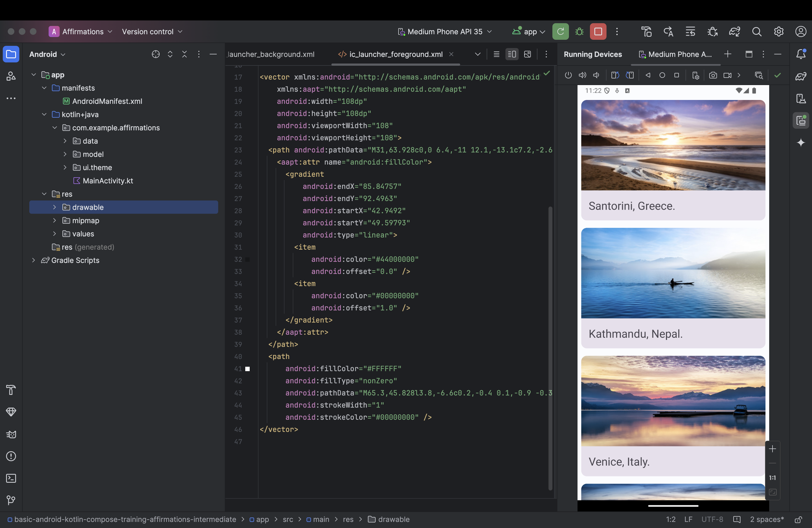812x528 pixels.
Task: Switch to launcher_background.xml tab
Action: (x=271, y=54)
